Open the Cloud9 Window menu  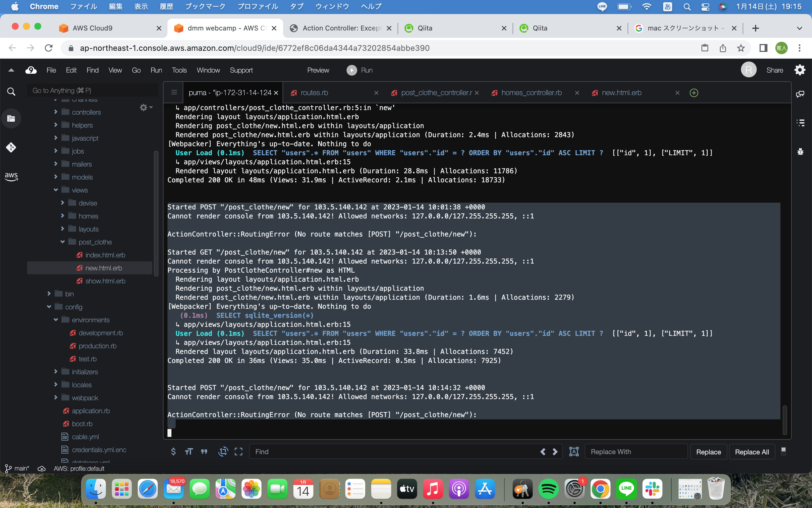(x=208, y=70)
